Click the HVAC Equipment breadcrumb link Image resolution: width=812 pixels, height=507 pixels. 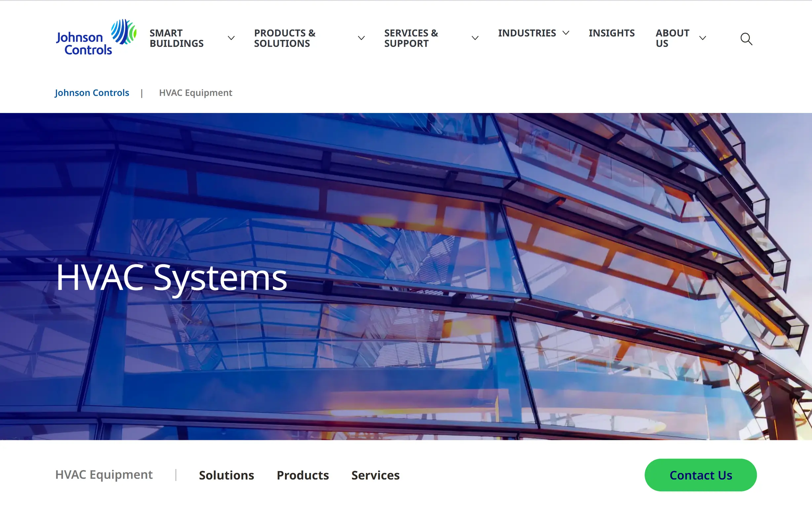click(195, 92)
